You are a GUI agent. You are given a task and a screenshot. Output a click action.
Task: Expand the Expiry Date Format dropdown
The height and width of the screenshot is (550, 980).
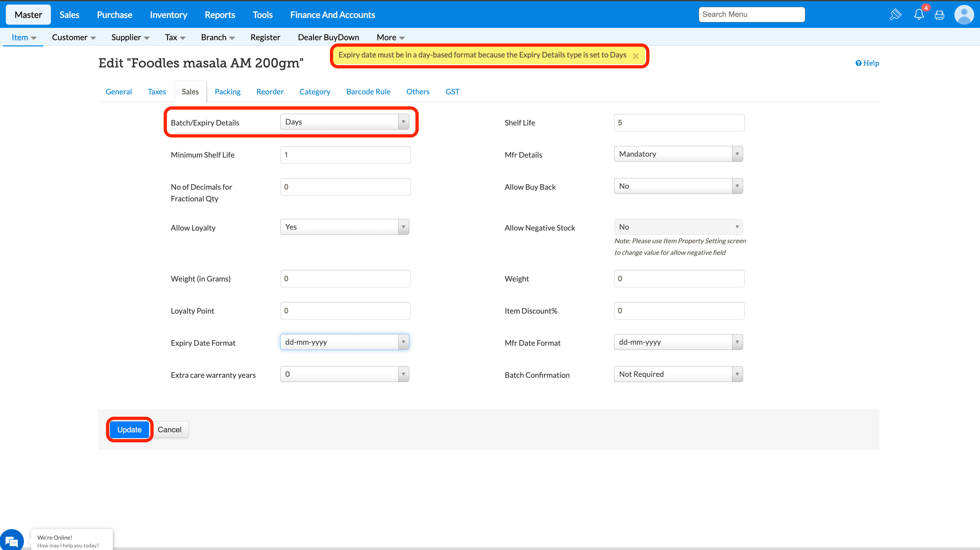344,342
